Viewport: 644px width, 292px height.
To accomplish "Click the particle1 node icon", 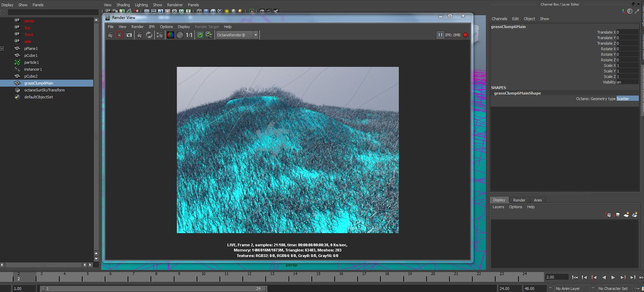I will [x=17, y=62].
